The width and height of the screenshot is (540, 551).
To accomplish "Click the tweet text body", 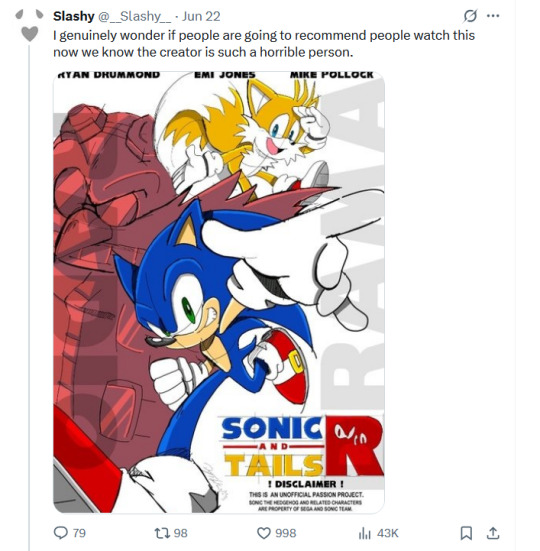I will pyautogui.click(x=264, y=44).
